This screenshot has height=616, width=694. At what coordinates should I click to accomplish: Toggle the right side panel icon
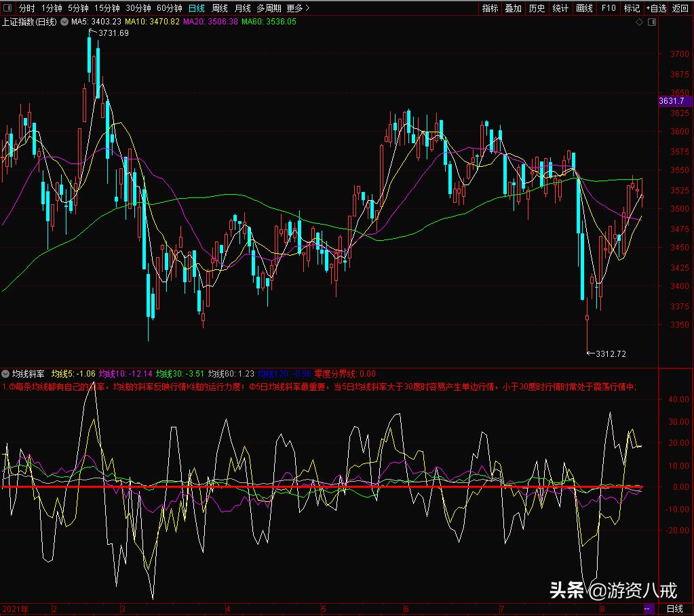pos(651,22)
